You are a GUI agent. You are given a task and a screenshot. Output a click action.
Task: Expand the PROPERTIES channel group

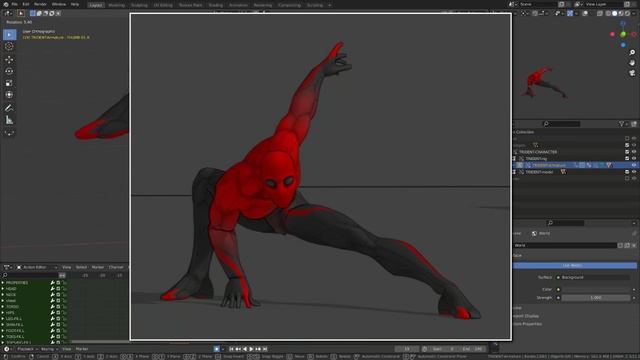3,282
